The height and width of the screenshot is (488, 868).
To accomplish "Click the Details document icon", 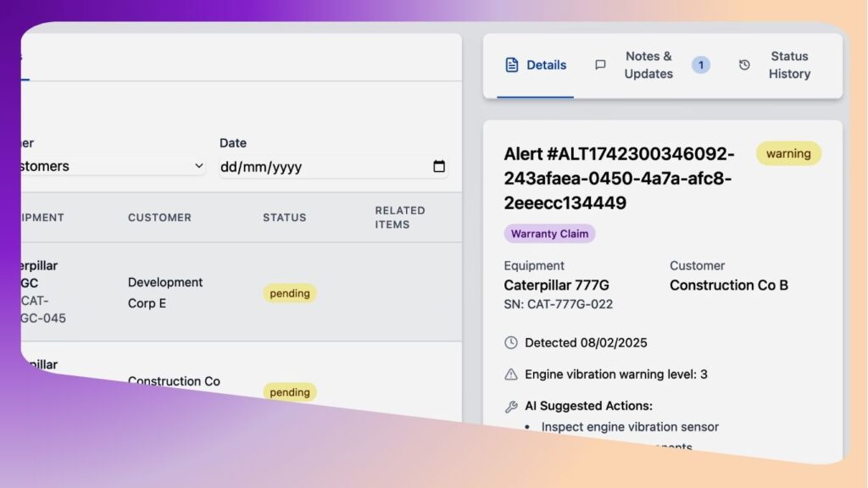I will [512, 65].
